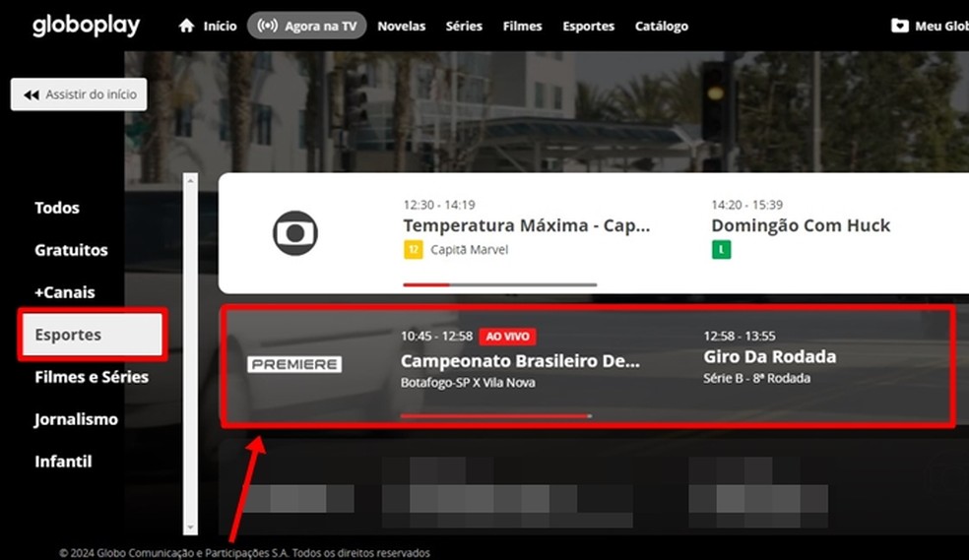Open Temperatura Máxima program title
Screen dimensions: 969x560
click(527, 225)
